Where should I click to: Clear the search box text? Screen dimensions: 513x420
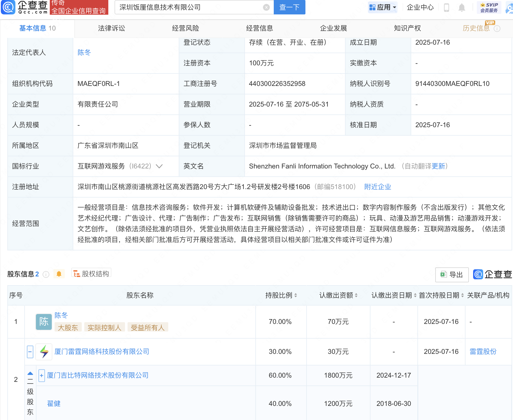tap(266, 7)
